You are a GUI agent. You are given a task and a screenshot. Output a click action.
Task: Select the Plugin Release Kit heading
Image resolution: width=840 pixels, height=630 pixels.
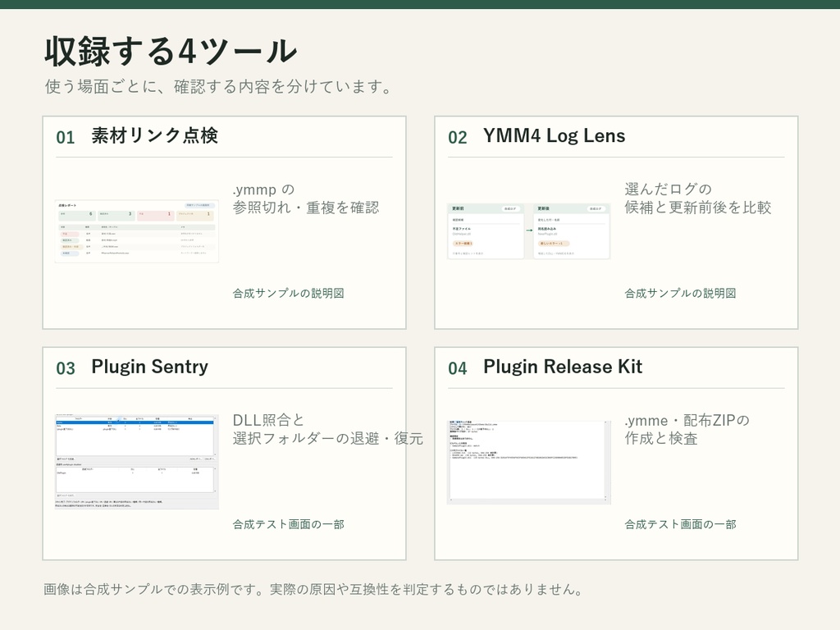(563, 367)
